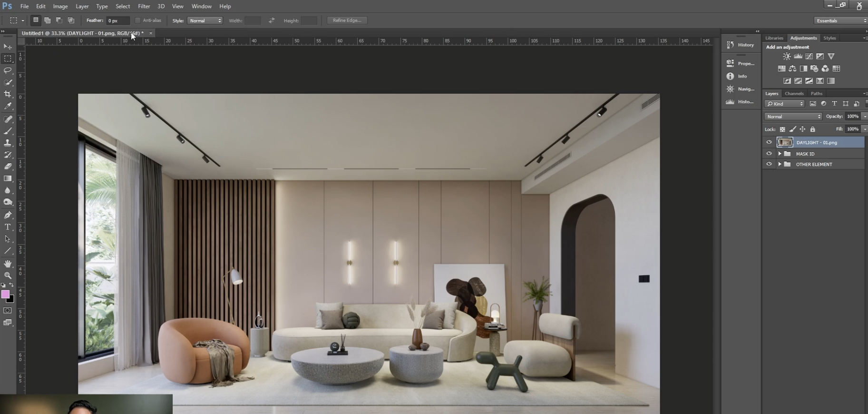Viewport: 868px width, 414px height.
Task: Open the tool preset picker dropdown
Action: [22, 20]
